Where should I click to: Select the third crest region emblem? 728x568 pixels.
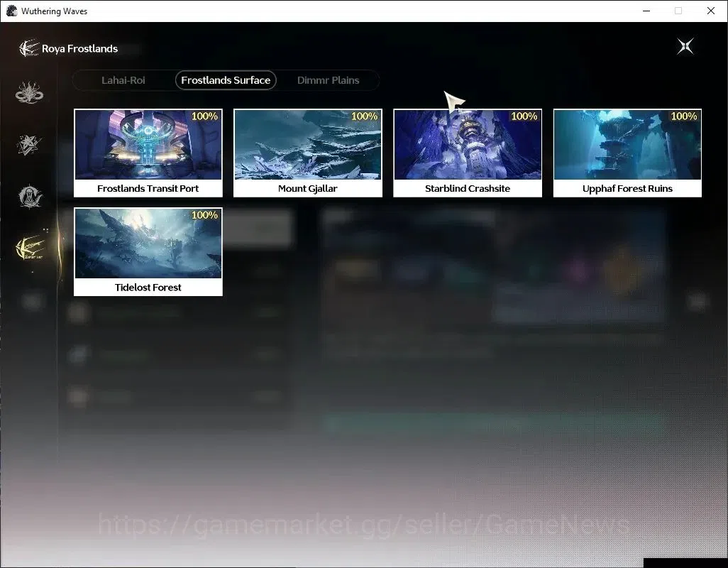31,196
